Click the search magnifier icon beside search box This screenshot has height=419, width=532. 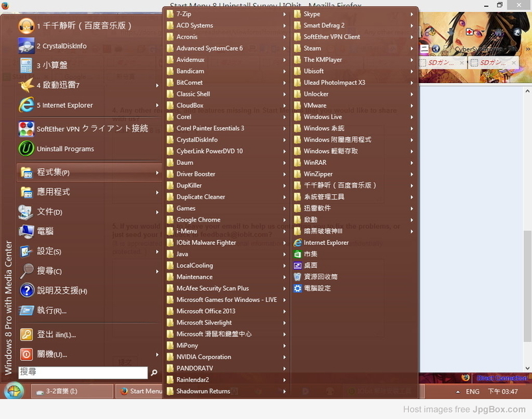(x=154, y=373)
